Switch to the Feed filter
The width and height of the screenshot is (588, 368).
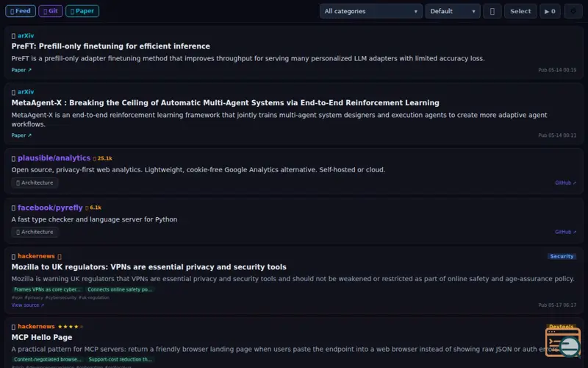click(21, 11)
